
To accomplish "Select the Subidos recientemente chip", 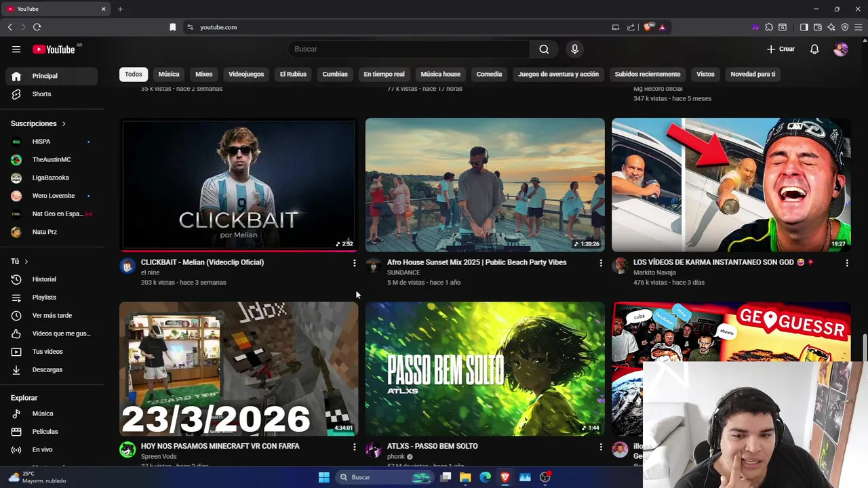I will pos(648,74).
